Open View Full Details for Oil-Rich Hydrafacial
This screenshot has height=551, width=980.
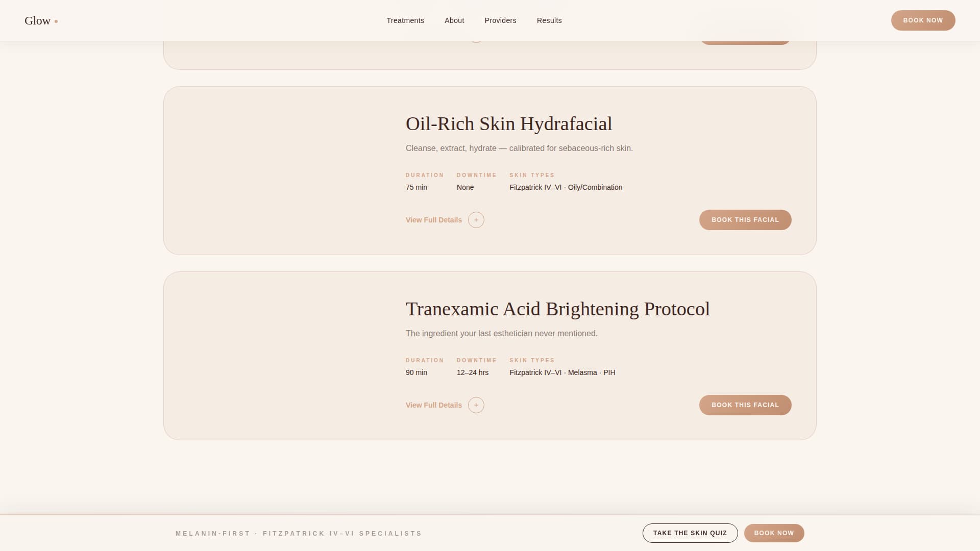point(433,219)
